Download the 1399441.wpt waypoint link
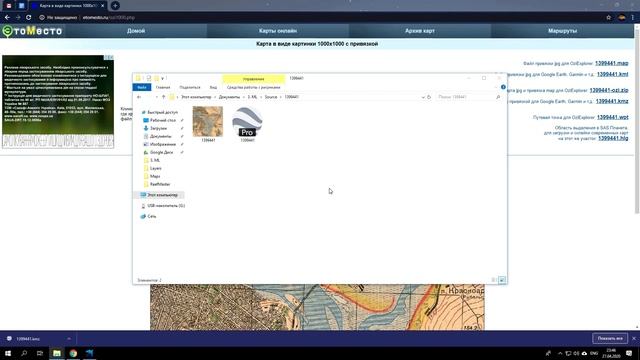Image resolution: width=640 pixels, height=360 pixels. (612, 117)
